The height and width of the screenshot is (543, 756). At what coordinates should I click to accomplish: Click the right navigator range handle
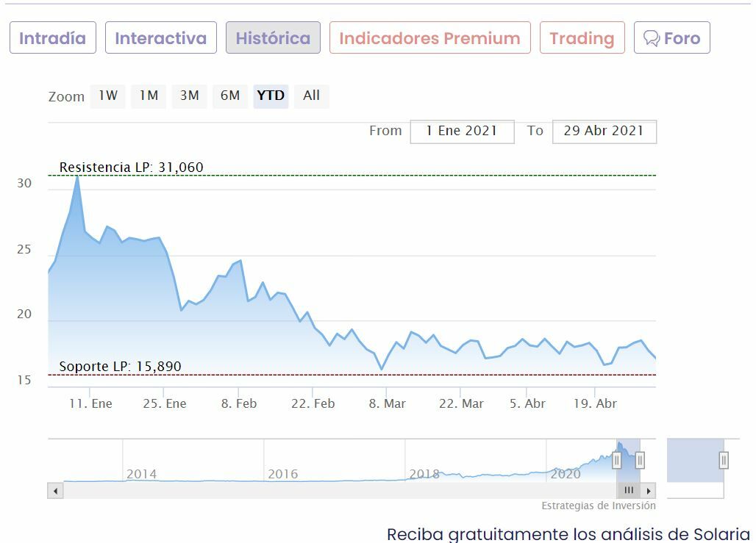coord(640,460)
